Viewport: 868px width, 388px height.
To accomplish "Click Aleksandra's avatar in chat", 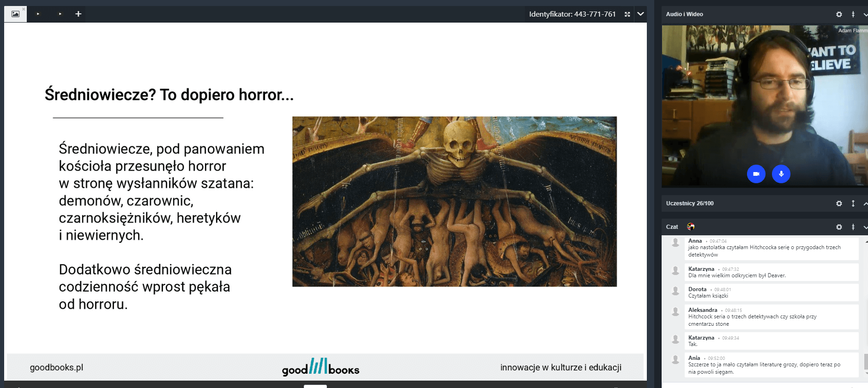I will [675, 312].
